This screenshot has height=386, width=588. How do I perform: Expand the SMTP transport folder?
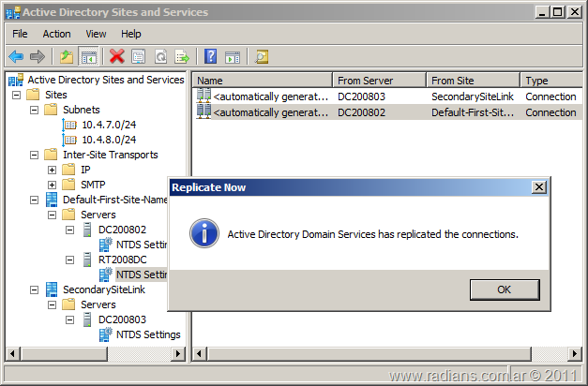pyautogui.click(x=52, y=185)
